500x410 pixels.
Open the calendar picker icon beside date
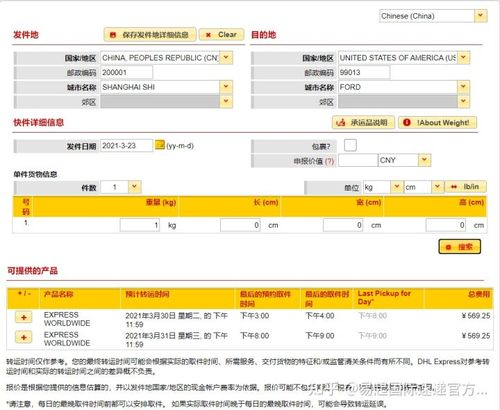tap(160, 145)
